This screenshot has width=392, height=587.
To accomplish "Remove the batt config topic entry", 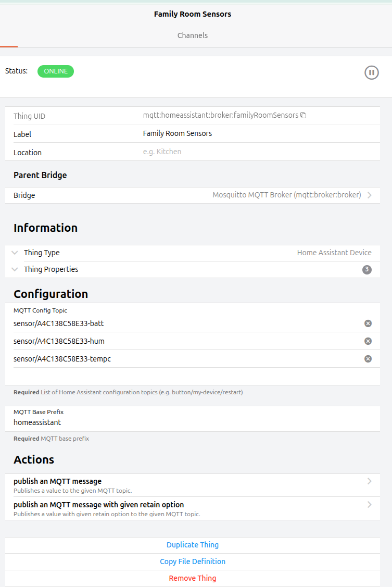I will coord(368,323).
